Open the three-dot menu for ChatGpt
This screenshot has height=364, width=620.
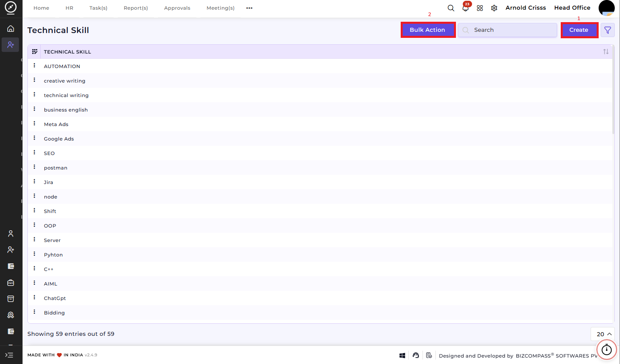(34, 297)
